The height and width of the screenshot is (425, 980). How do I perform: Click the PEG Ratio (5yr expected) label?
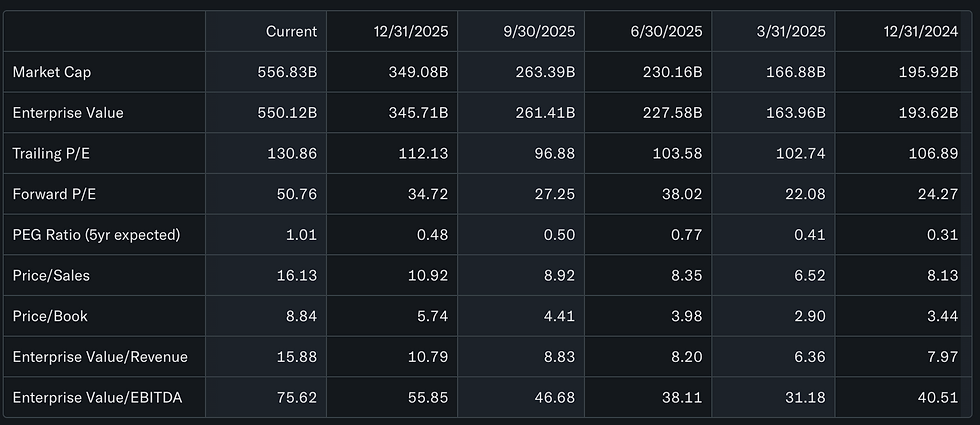tap(96, 234)
